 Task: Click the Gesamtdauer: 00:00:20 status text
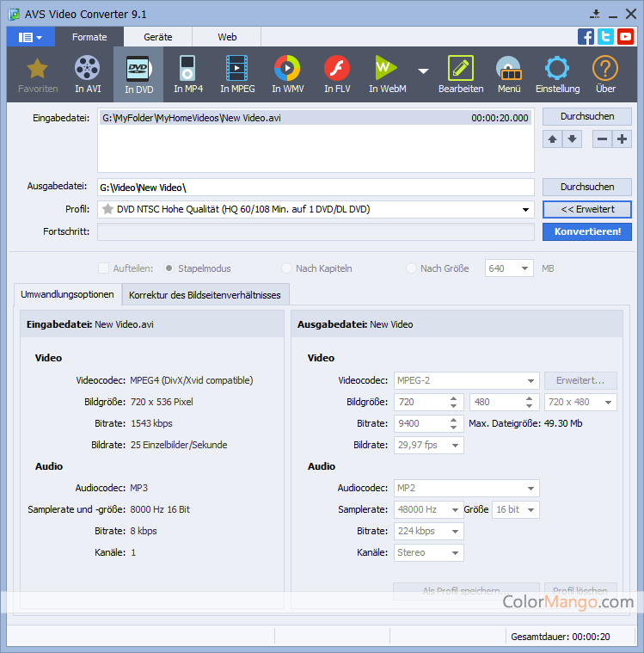(x=560, y=637)
